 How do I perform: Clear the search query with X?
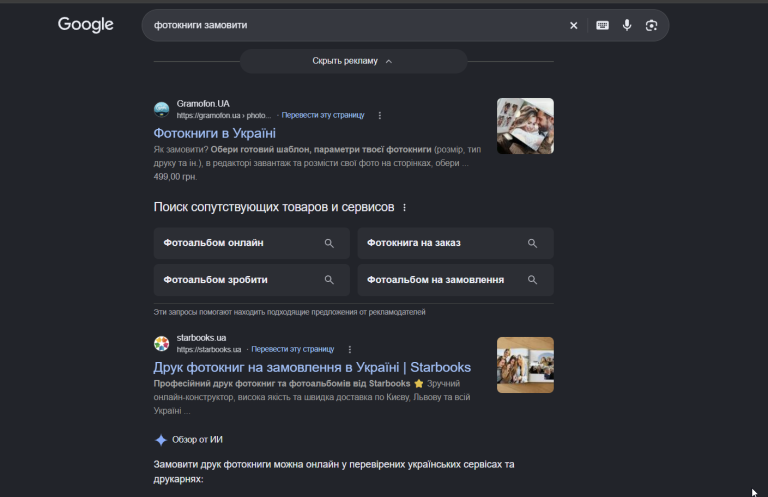click(574, 25)
